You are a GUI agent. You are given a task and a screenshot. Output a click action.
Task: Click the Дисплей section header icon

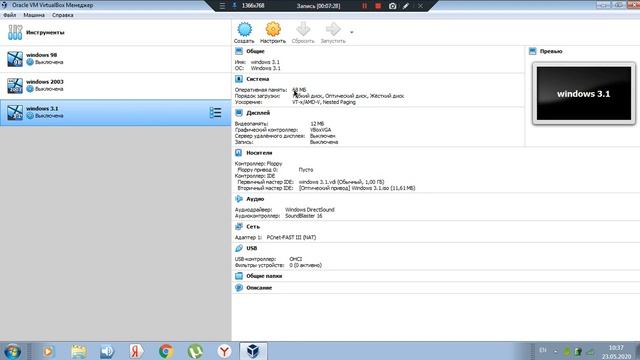tap(239, 113)
